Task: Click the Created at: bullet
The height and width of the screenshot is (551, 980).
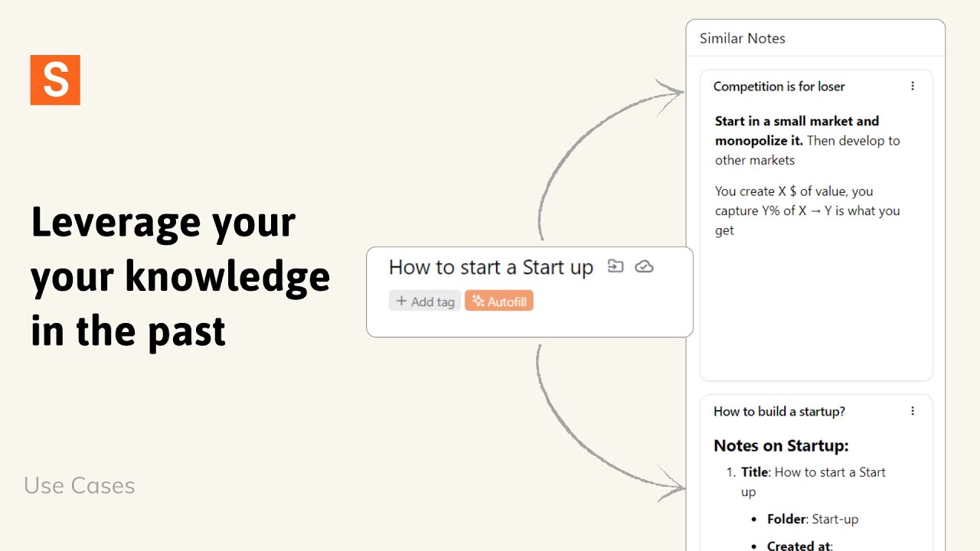Action: point(801,546)
